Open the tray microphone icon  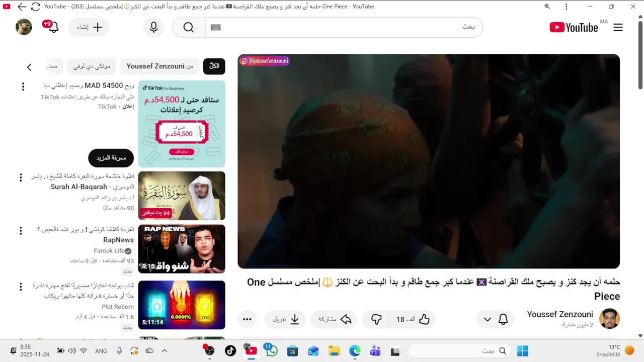pos(119,350)
